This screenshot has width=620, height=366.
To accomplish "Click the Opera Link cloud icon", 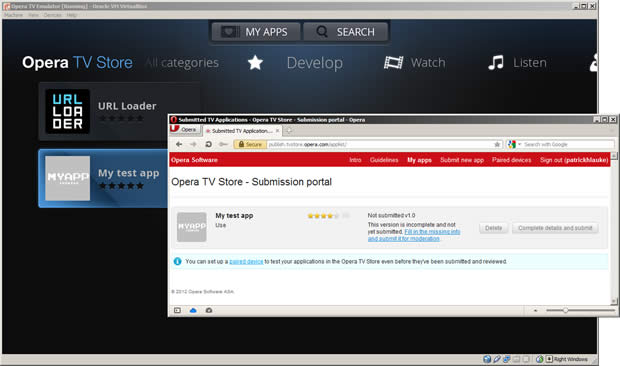I will (x=193, y=310).
